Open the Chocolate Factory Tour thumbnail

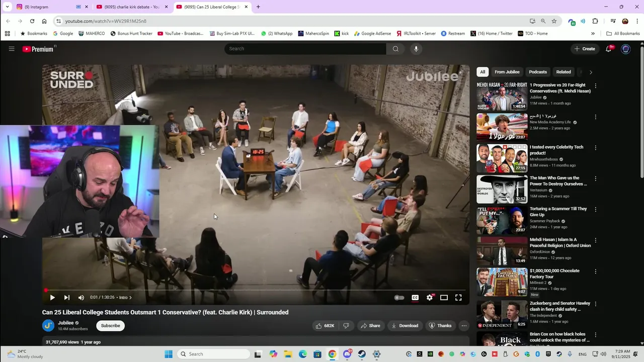(x=502, y=282)
